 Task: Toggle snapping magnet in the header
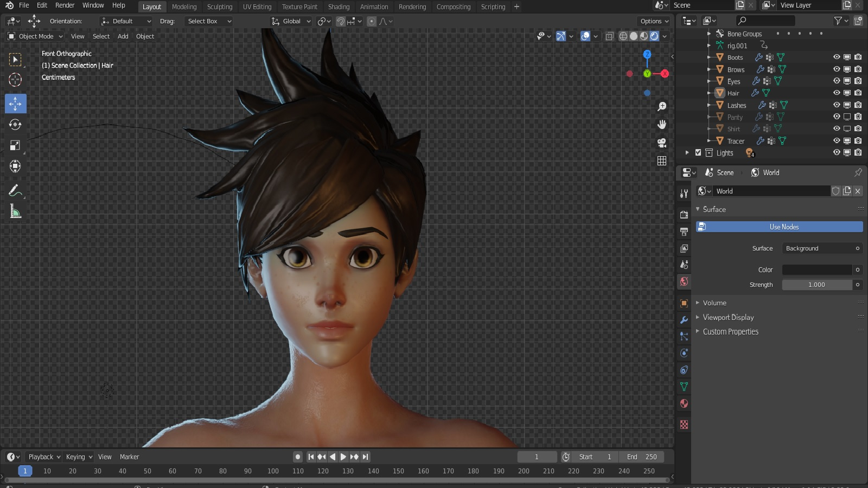340,21
